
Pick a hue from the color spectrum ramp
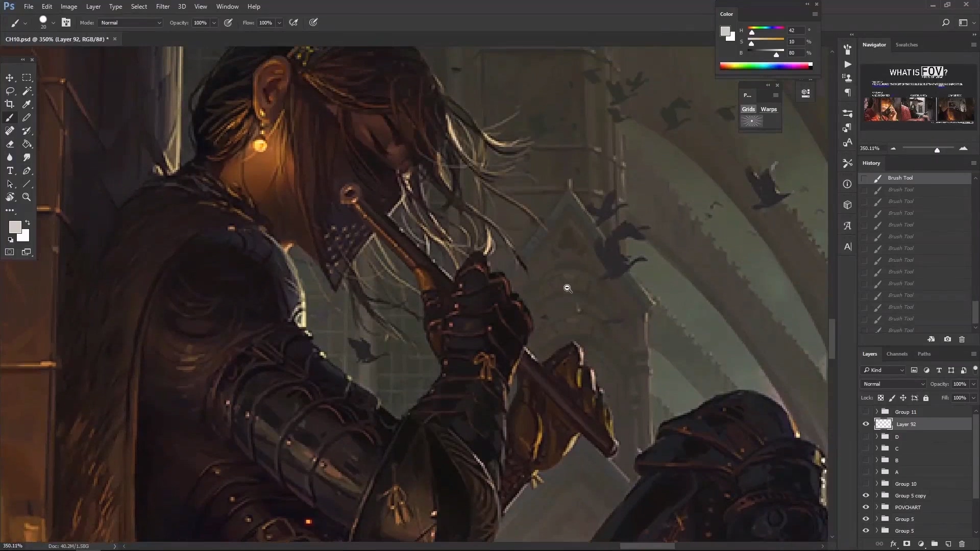coord(766,66)
